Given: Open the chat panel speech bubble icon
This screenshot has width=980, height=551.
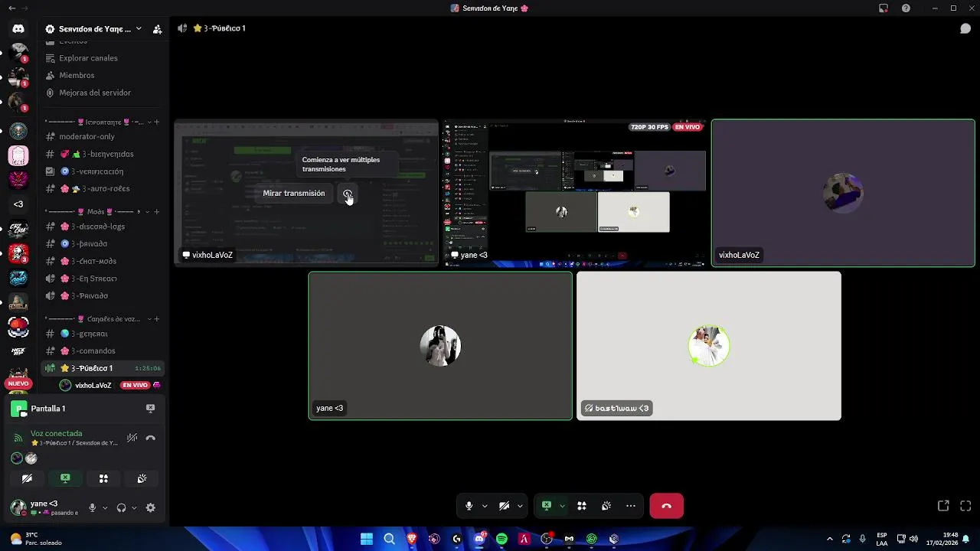Looking at the screenshot, I should [x=965, y=28].
